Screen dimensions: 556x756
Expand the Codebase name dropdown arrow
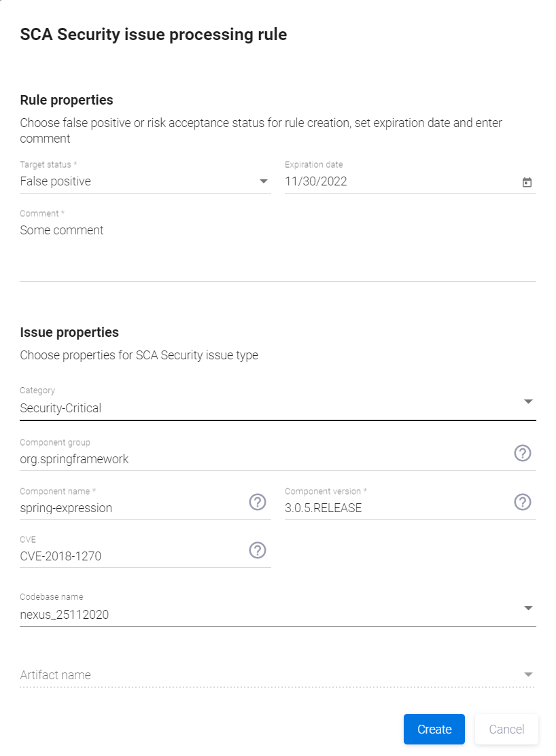(x=528, y=608)
